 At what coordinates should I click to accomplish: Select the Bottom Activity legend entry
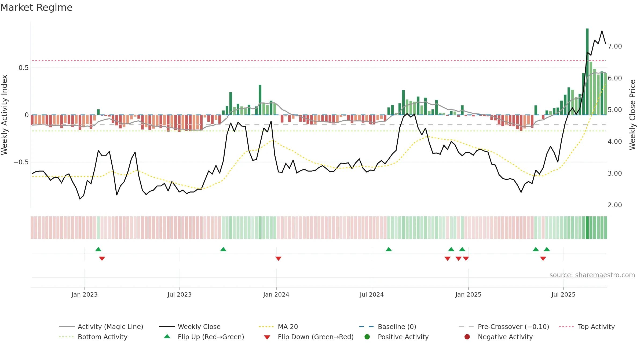93,337
